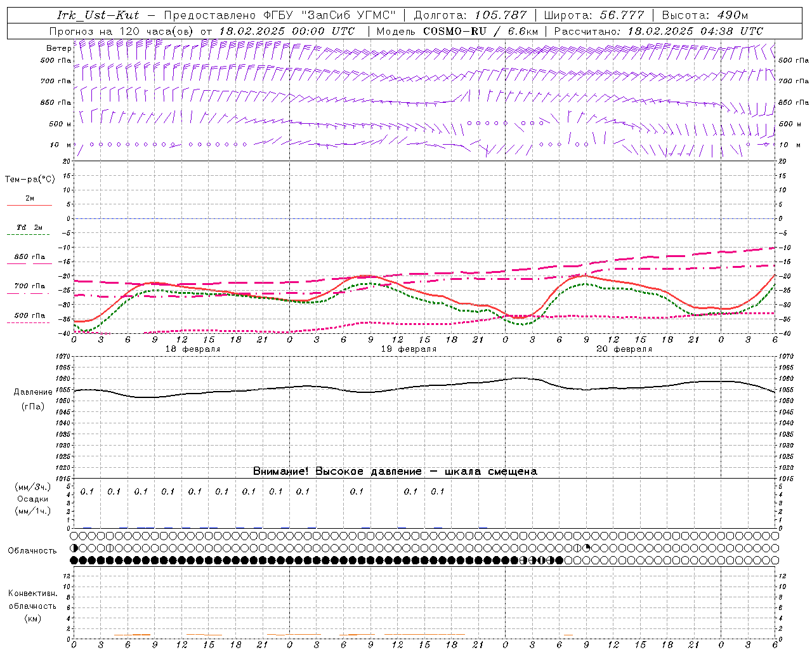812x650 pixels.
Task: Click the half-filled circle starting the middle cloud row
Action: tap(74, 548)
